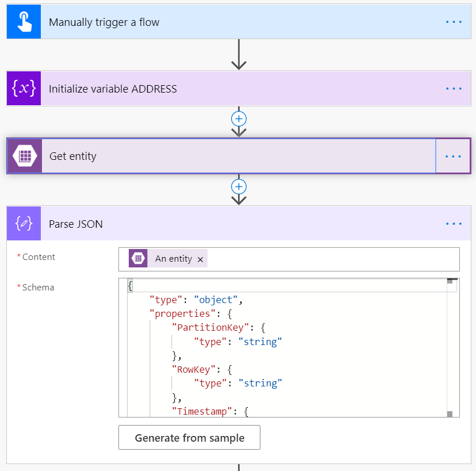
Task: Open the Manually trigger a flow ellipsis menu
Action: (x=454, y=21)
